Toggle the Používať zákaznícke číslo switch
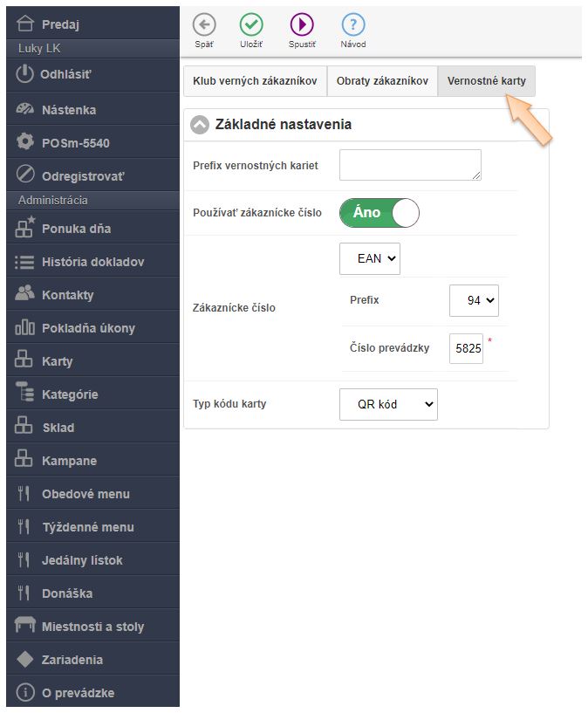Screen dimensions: 588x713 pyautogui.click(x=379, y=212)
